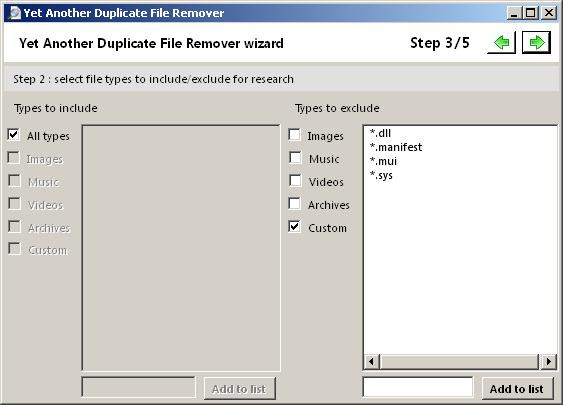The image size is (563, 405).
Task: Minimize the Duplicate File Remover window
Action: click(x=514, y=13)
